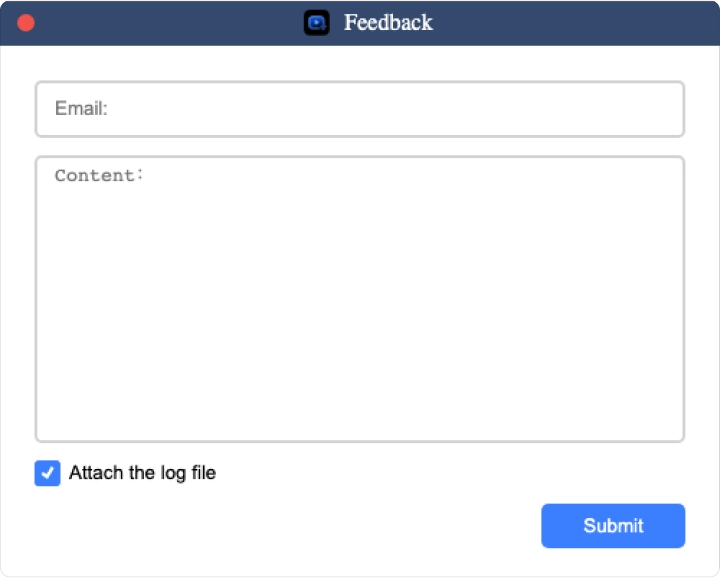720x578 pixels.
Task: Focus the Email input field
Action: click(360, 109)
